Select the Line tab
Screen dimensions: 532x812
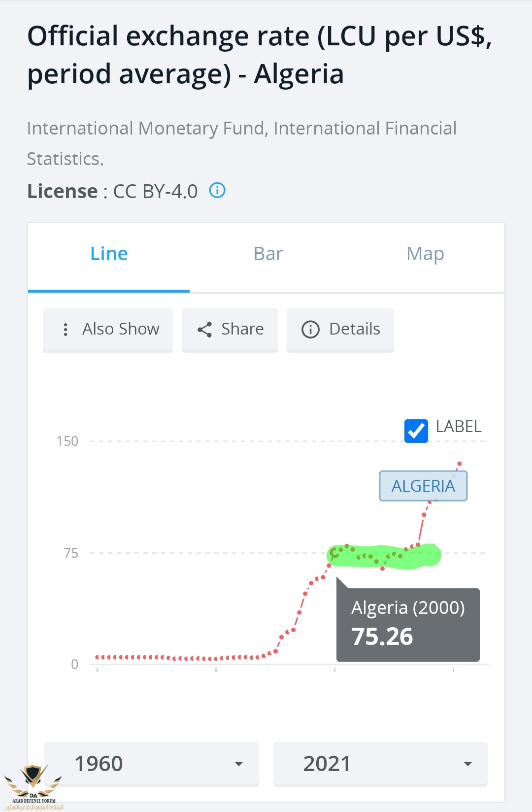[x=109, y=254]
